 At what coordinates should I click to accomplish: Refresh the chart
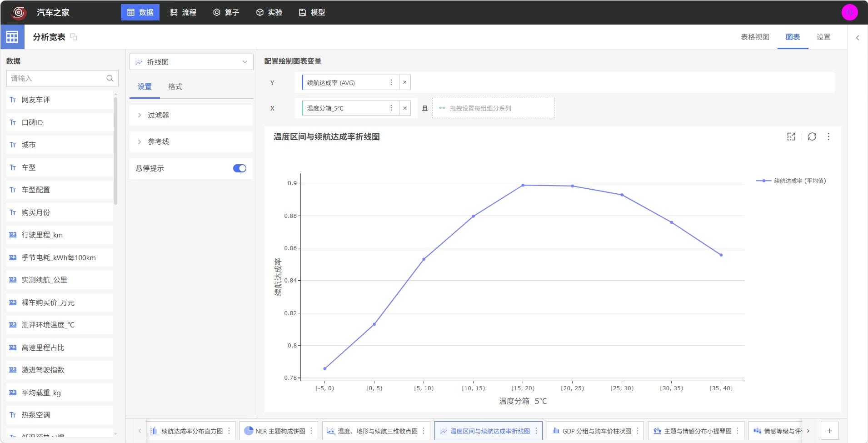pos(812,136)
